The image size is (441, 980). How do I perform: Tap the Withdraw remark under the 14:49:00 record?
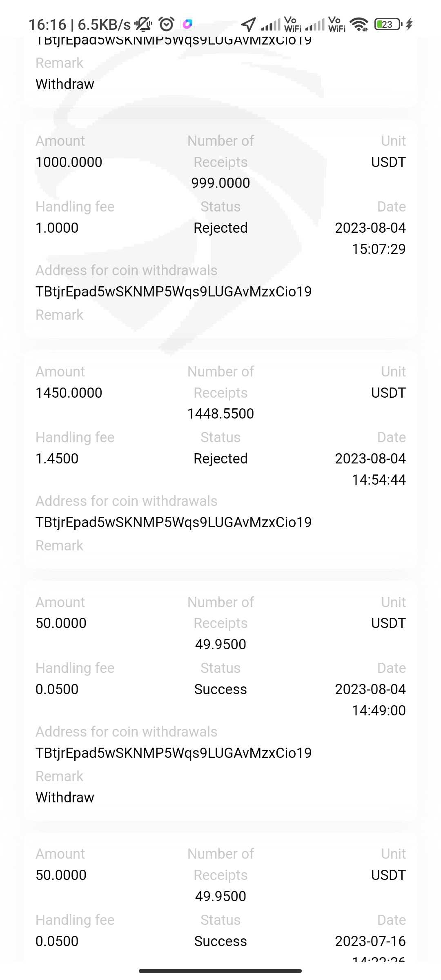65,797
